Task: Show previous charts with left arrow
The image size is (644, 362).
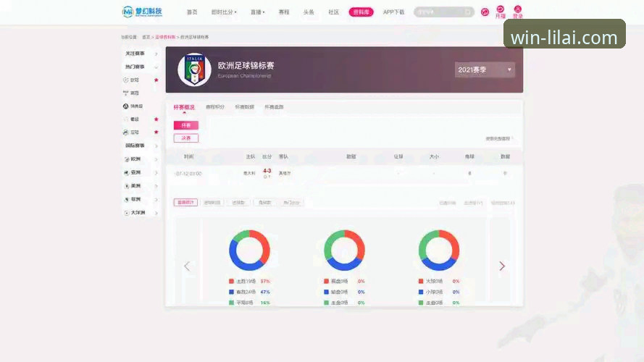Action: coord(187,266)
